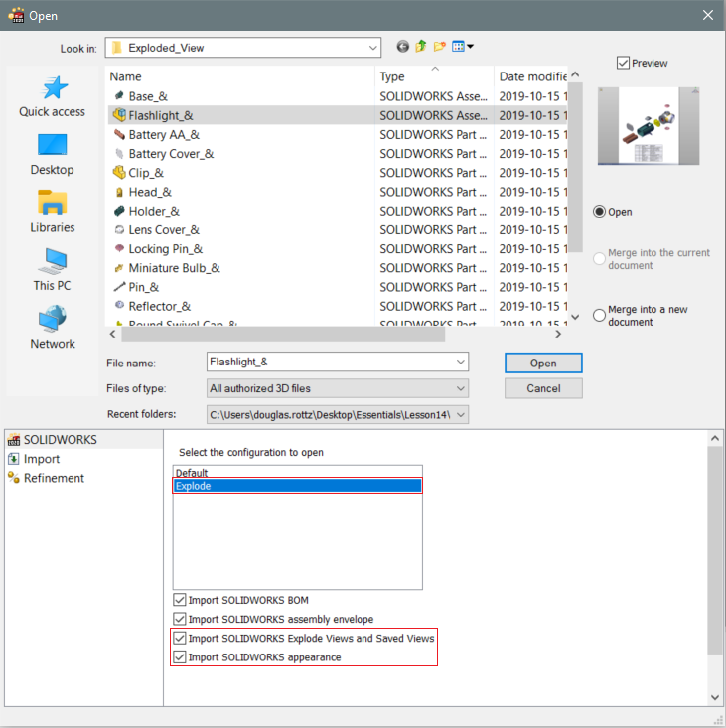Click the Quick access star icon
726x728 pixels.
point(52,88)
